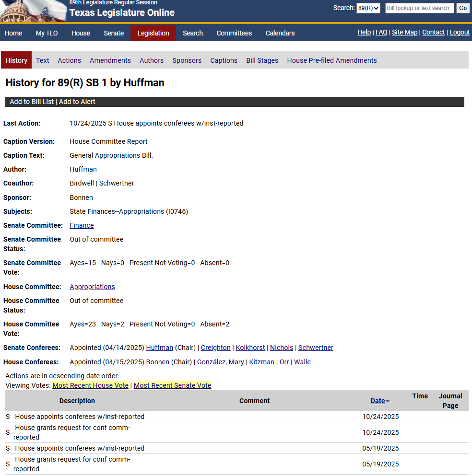Click the Go search button
This screenshot has height=476, width=472.
462,8
